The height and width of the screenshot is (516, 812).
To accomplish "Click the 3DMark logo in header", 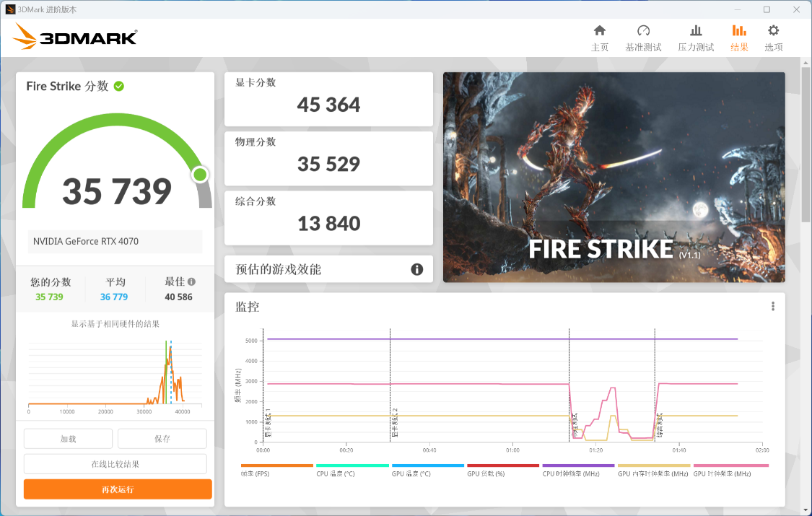I will tap(76, 36).
